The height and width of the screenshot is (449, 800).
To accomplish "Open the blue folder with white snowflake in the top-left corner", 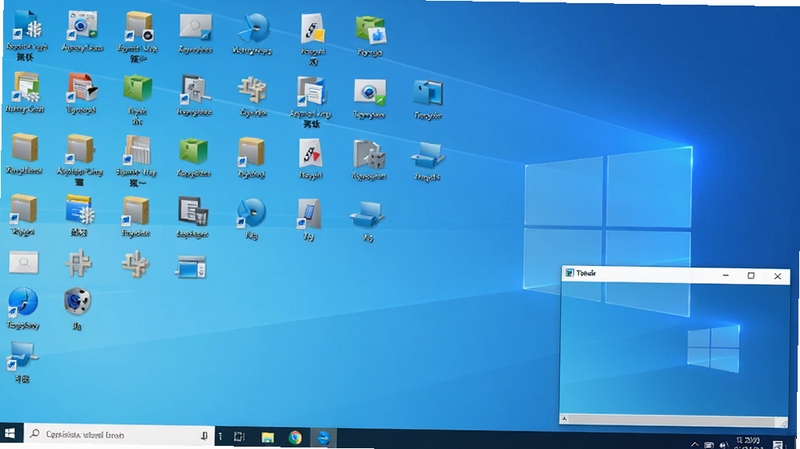I will pos(27,26).
